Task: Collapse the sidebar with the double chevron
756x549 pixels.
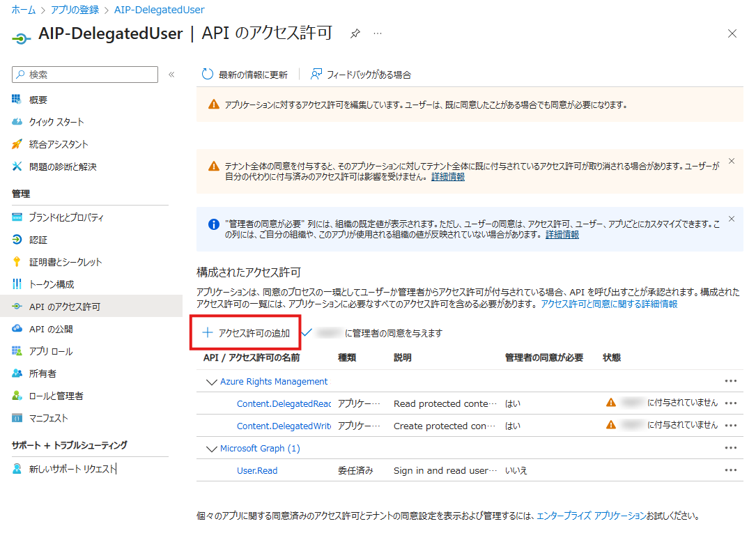Action: (171, 75)
